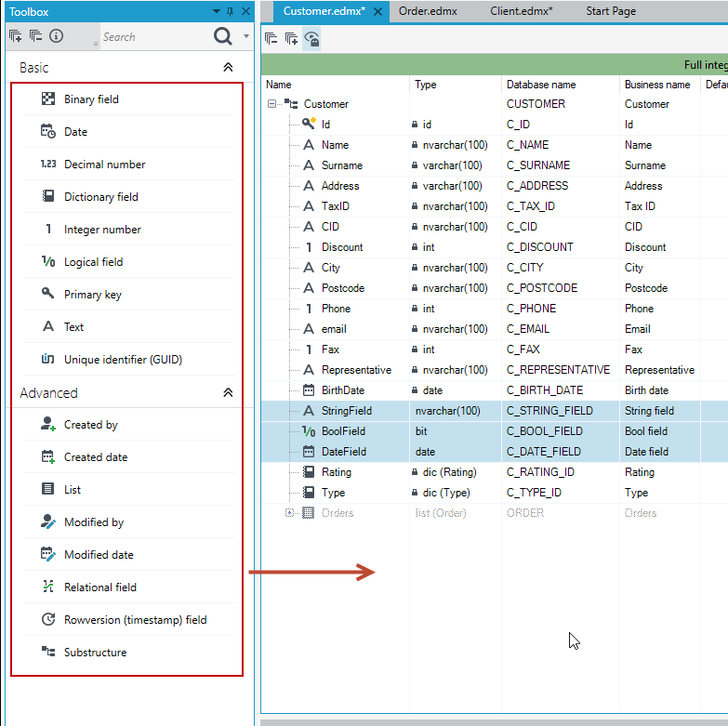Select the Id primary key row

click(494, 125)
